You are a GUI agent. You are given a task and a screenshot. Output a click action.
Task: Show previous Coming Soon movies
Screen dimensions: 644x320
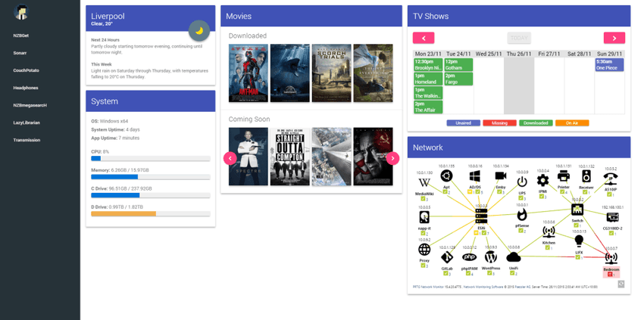[230, 158]
